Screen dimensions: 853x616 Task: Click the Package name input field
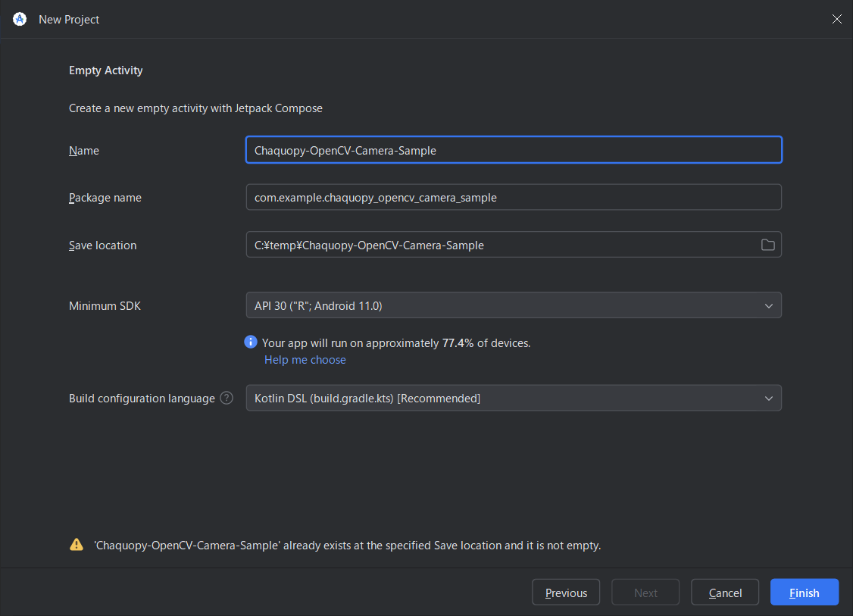[x=514, y=197]
